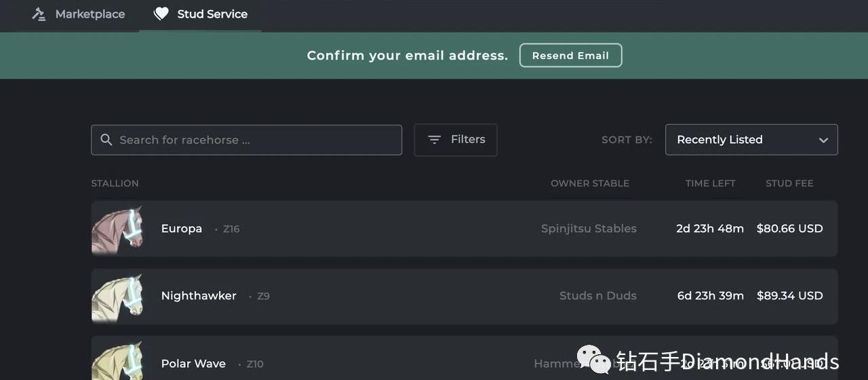Image resolution: width=868 pixels, height=380 pixels.
Task: Click the Marketplace gavel icon
Action: (39, 14)
